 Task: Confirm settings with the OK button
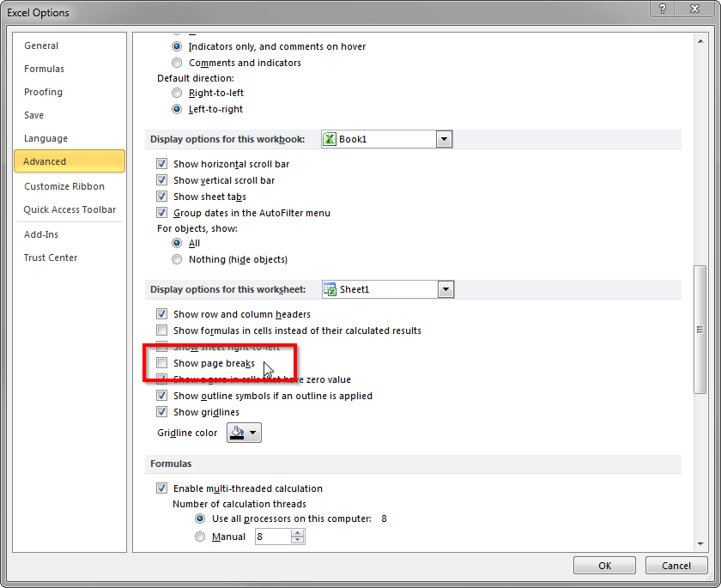point(604,565)
